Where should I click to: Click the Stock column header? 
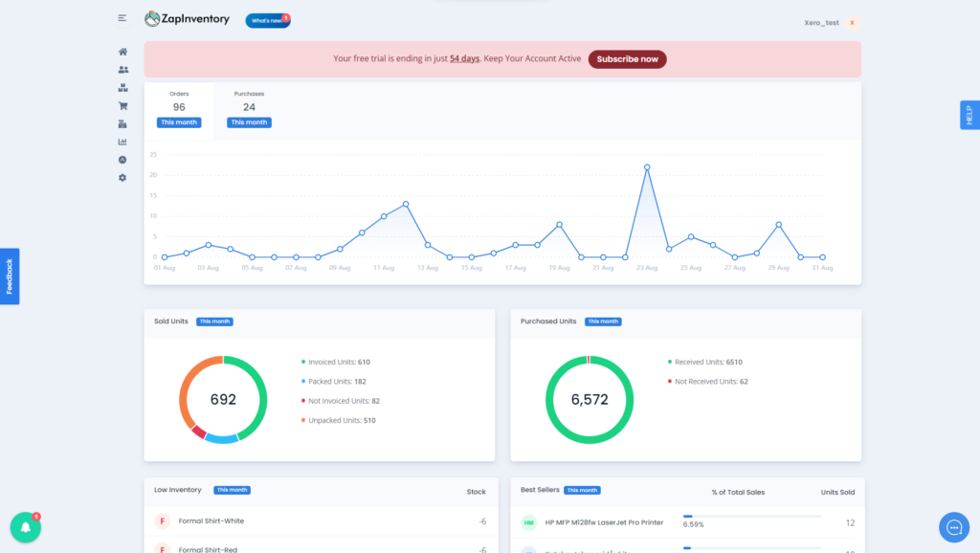point(477,492)
